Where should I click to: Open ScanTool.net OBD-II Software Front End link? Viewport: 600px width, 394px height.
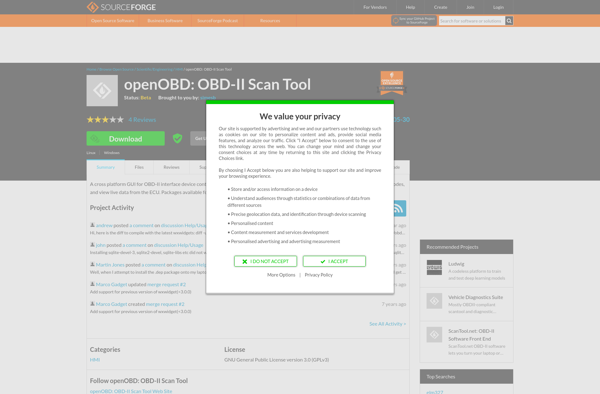coord(471,335)
